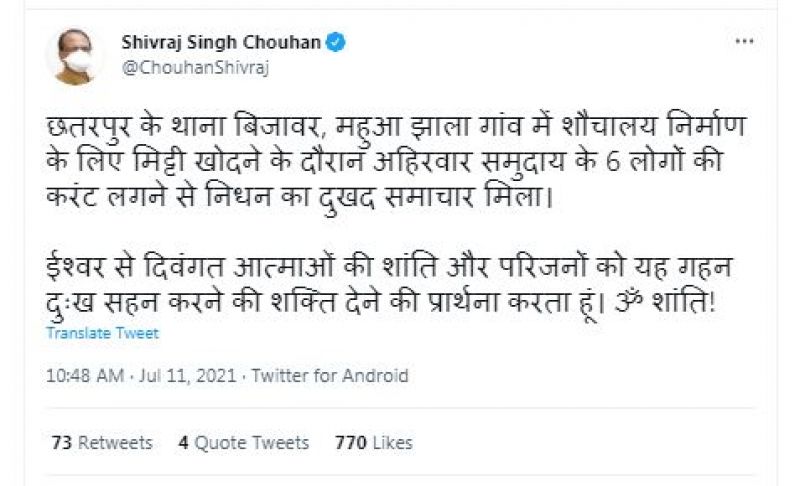800x486 pixels.
Task: Open the three-dot more options menu
Action: pos(744,42)
